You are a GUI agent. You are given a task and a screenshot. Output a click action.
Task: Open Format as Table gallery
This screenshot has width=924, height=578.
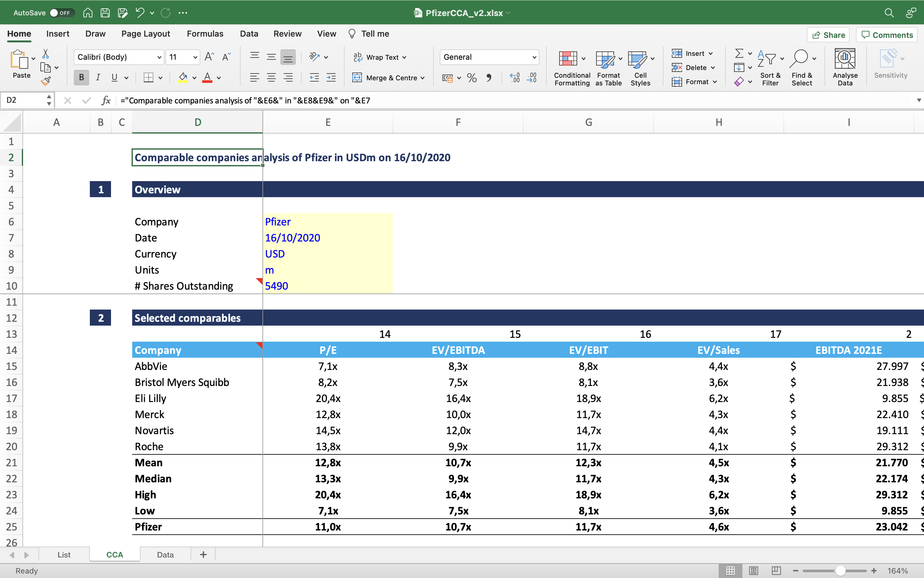[609, 68]
